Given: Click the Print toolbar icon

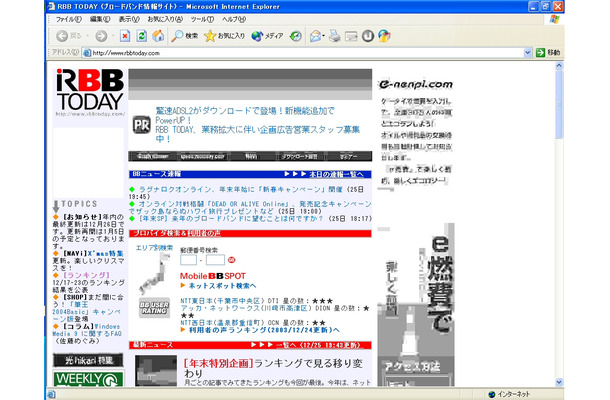Looking at the screenshot, I should [334, 36].
